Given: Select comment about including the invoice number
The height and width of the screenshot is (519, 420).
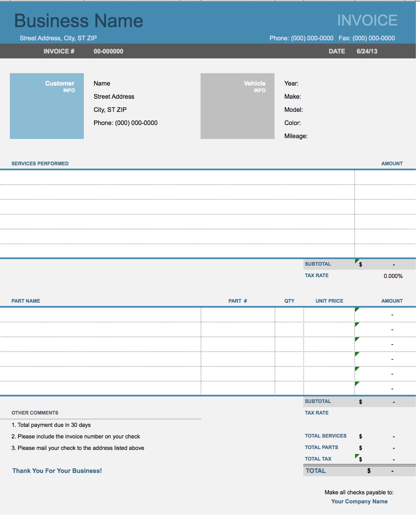Looking at the screenshot, I should coord(76,437).
